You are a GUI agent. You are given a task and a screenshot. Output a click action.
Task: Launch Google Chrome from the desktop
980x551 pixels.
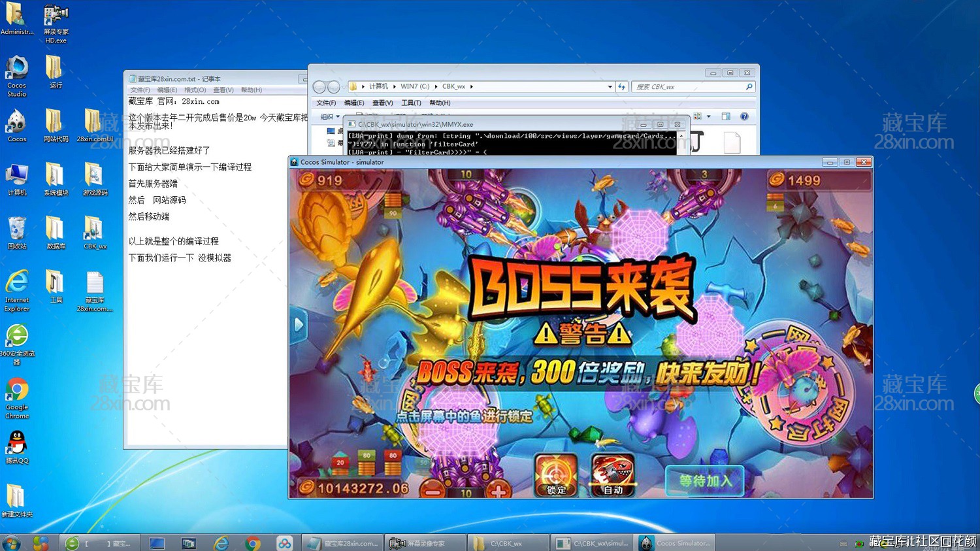point(16,398)
